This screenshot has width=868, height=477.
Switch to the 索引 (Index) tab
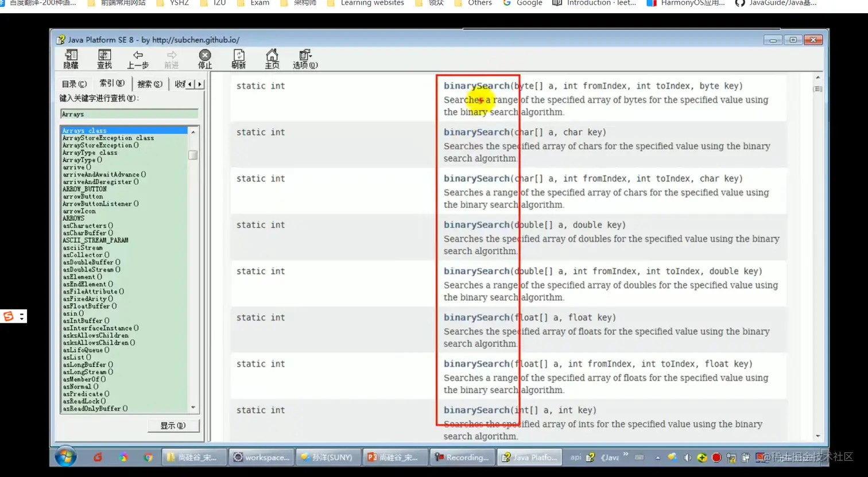(x=112, y=83)
